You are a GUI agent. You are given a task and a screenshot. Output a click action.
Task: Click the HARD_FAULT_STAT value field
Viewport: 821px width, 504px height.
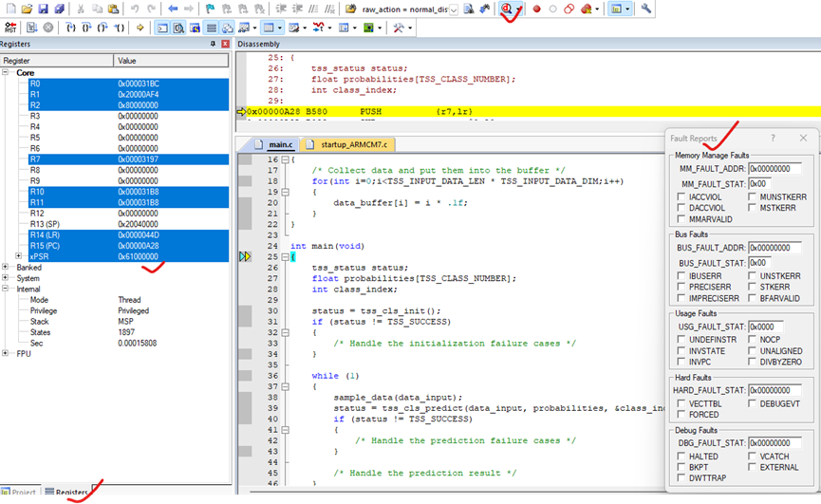774,390
